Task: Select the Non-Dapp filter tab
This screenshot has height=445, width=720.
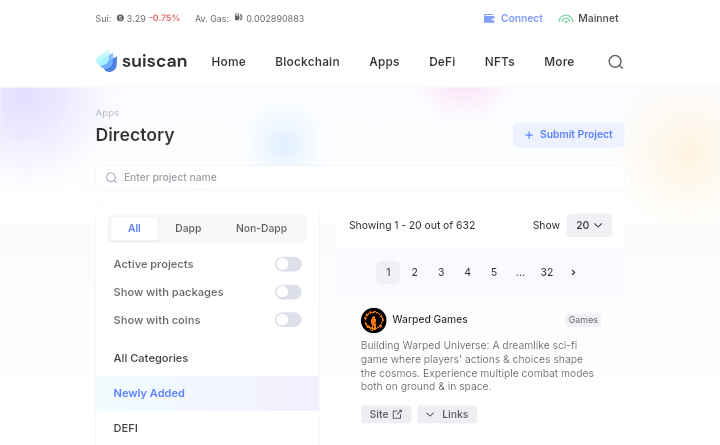Action: [261, 228]
